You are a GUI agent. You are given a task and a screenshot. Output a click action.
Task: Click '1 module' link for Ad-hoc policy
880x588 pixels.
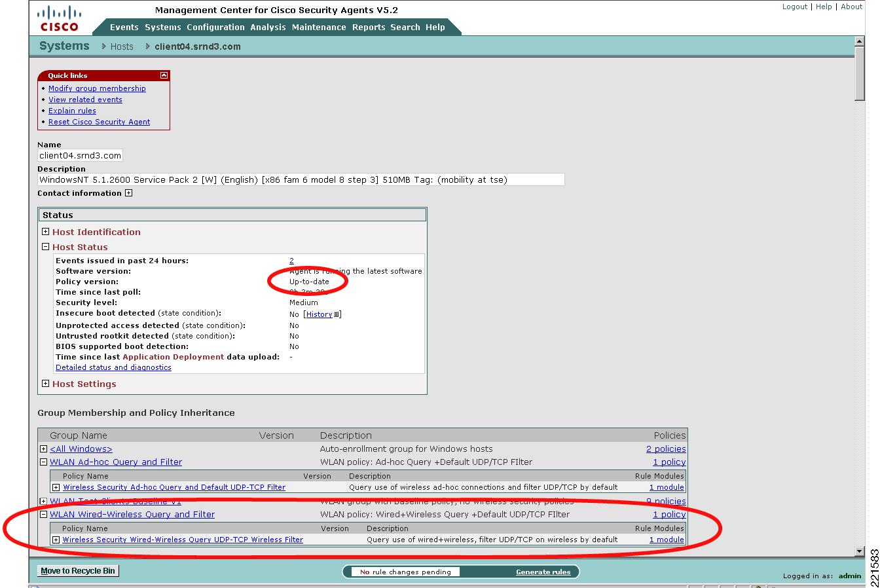click(667, 487)
